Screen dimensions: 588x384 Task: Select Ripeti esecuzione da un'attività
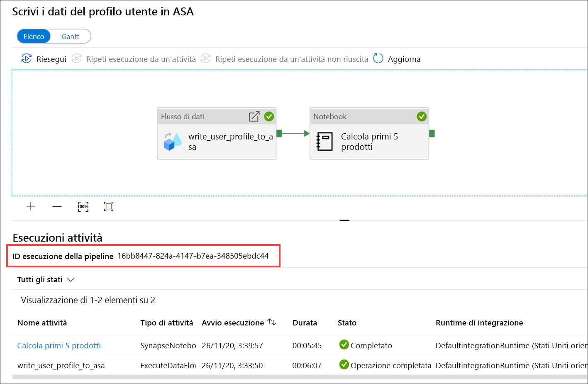pos(141,59)
